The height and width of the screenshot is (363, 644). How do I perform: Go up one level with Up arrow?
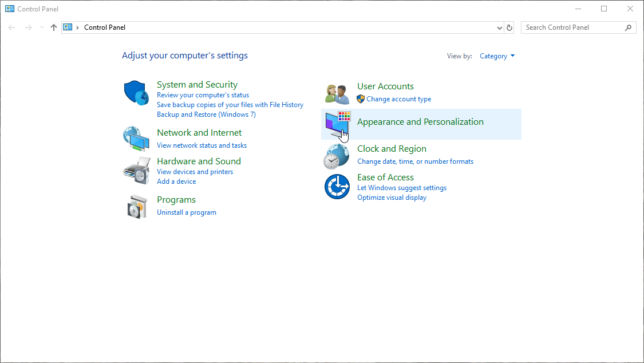coord(54,27)
